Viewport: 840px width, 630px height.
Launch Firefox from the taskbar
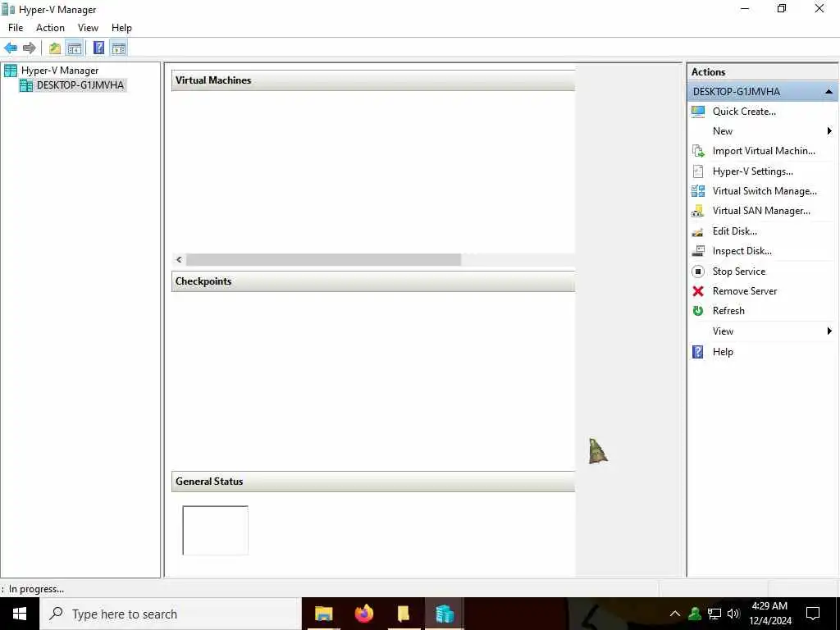click(x=363, y=614)
